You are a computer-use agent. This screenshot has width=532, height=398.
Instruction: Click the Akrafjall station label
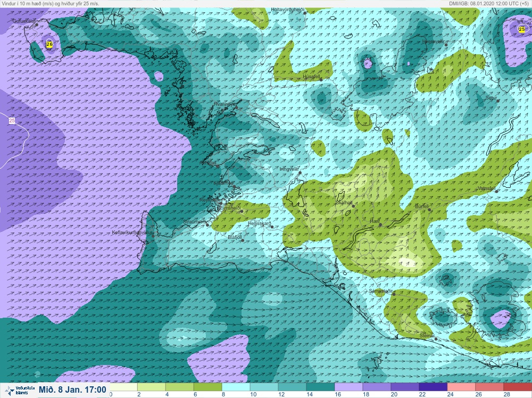pyautogui.click(x=209, y=163)
